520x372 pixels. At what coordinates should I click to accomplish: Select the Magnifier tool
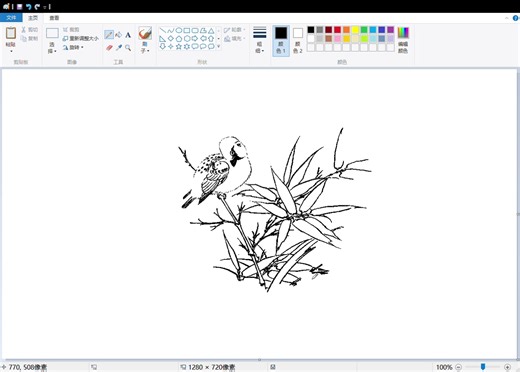pos(128,48)
